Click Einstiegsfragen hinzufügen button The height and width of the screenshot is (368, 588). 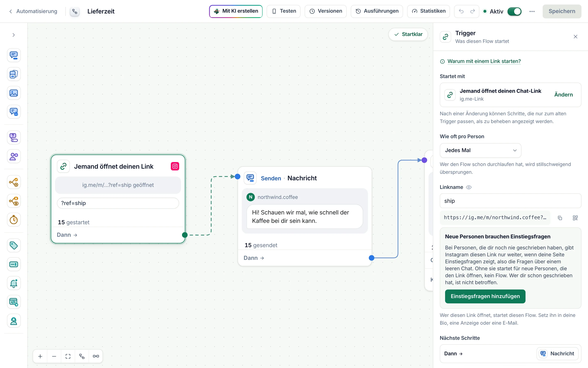click(485, 296)
